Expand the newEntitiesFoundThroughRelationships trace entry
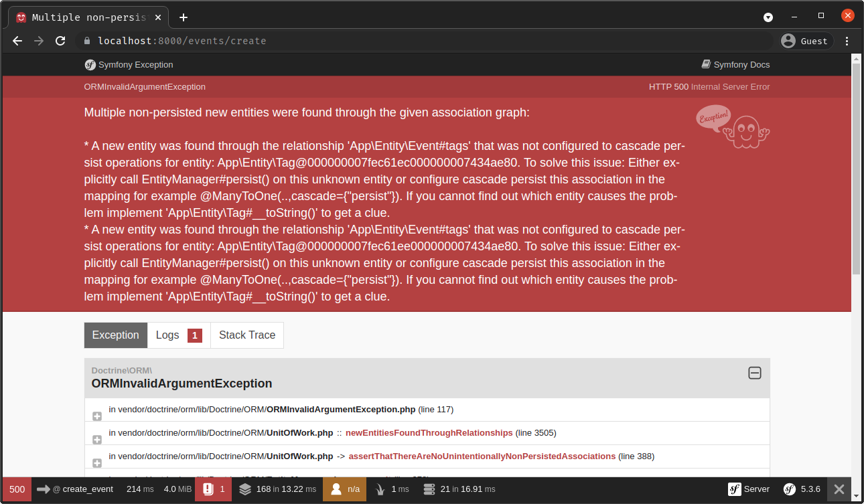Image resolution: width=864 pixels, height=504 pixels. (97, 440)
